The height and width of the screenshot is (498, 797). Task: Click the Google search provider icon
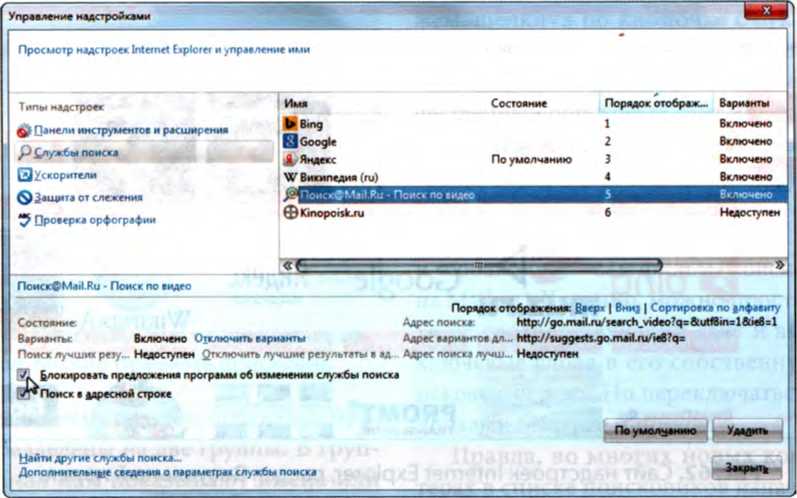[x=291, y=141]
